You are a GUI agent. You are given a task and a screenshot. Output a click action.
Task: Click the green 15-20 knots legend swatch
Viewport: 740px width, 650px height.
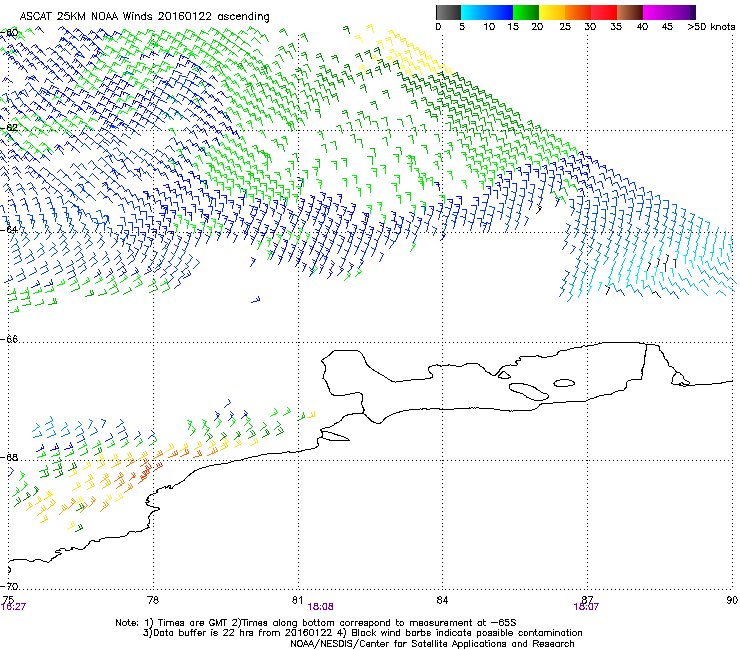tap(526, 12)
